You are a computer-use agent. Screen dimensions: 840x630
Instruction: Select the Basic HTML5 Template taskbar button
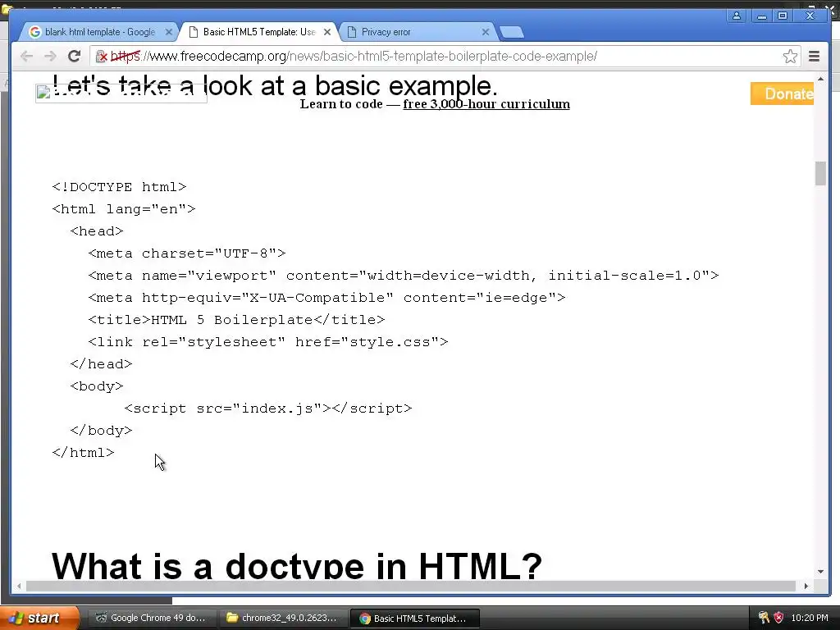click(414, 619)
